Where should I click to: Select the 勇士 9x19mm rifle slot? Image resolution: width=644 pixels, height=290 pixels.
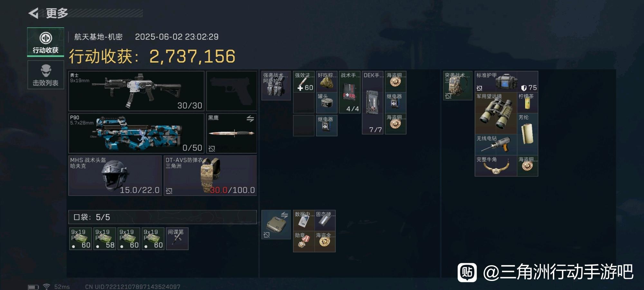coord(136,91)
